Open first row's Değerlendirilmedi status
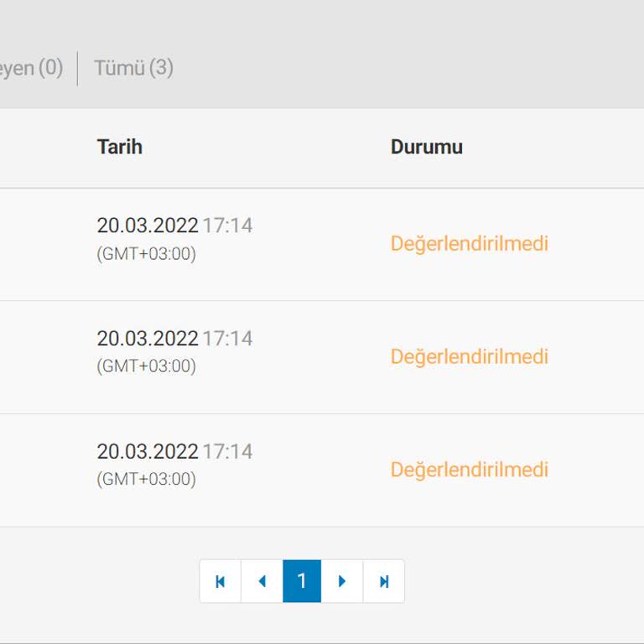644x644 pixels. [470, 243]
